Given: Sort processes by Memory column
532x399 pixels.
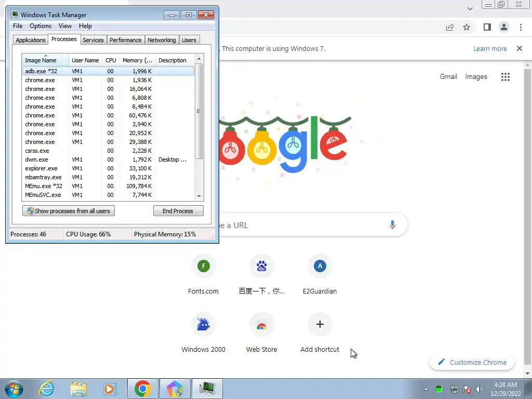Looking at the screenshot, I should pos(137,60).
